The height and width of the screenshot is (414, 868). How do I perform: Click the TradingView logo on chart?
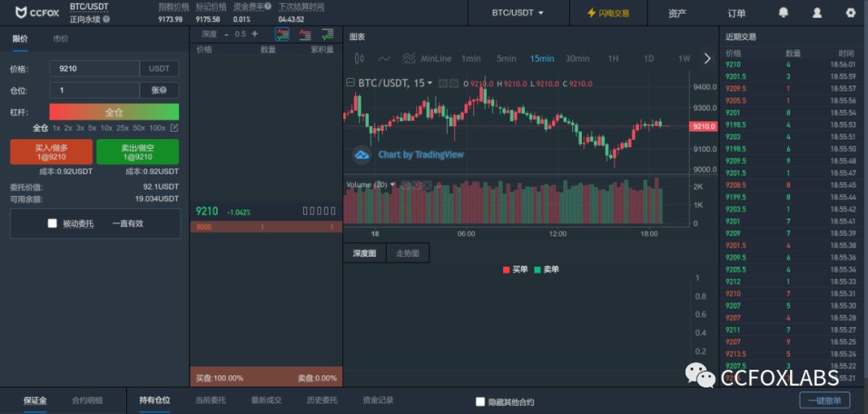pos(362,155)
